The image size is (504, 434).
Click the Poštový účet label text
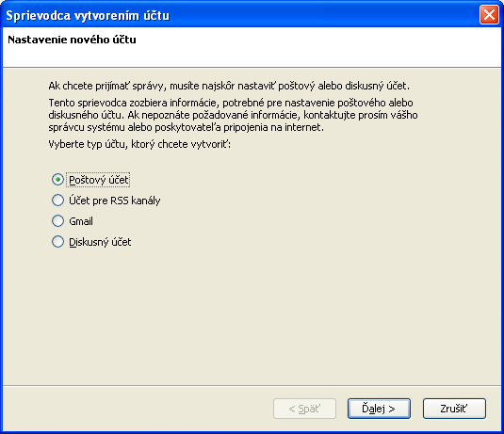(x=99, y=180)
